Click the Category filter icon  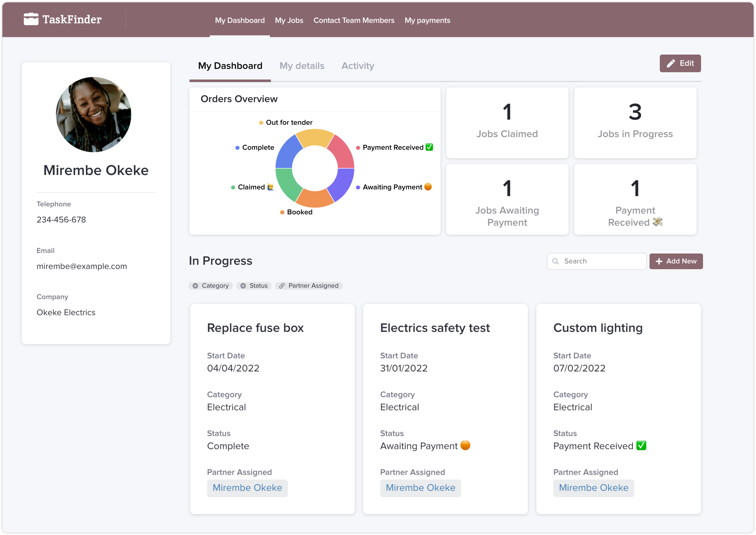[x=196, y=285]
